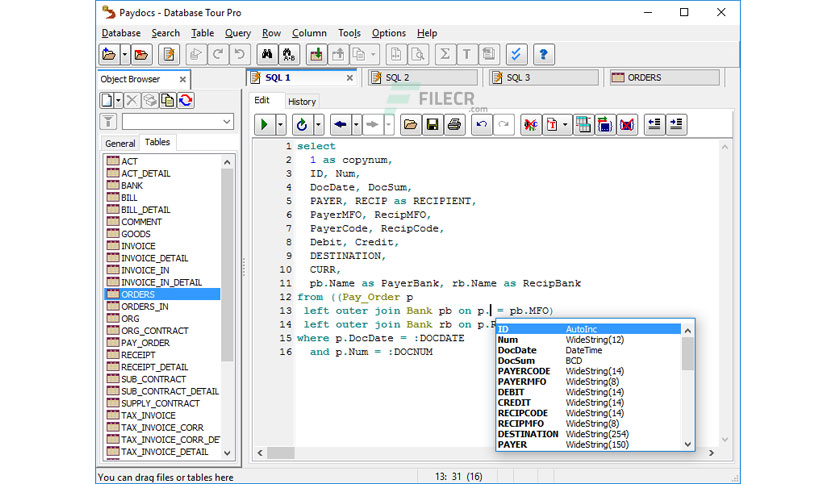
Task: Open the Database menu
Action: pyautogui.click(x=121, y=33)
